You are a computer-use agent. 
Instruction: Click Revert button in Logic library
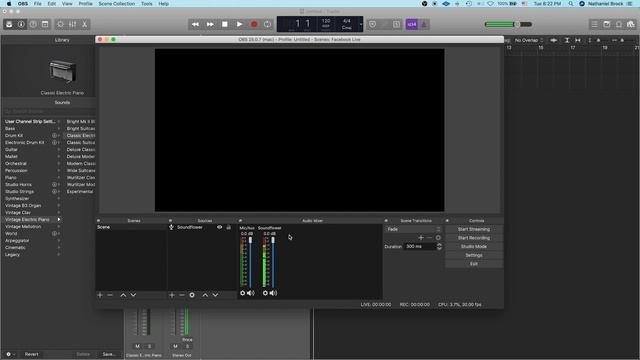[31, 354]
